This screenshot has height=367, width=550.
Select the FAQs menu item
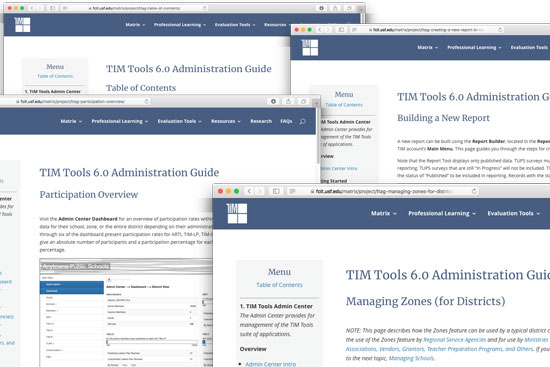pyautogui.click(x=286, y=121)
